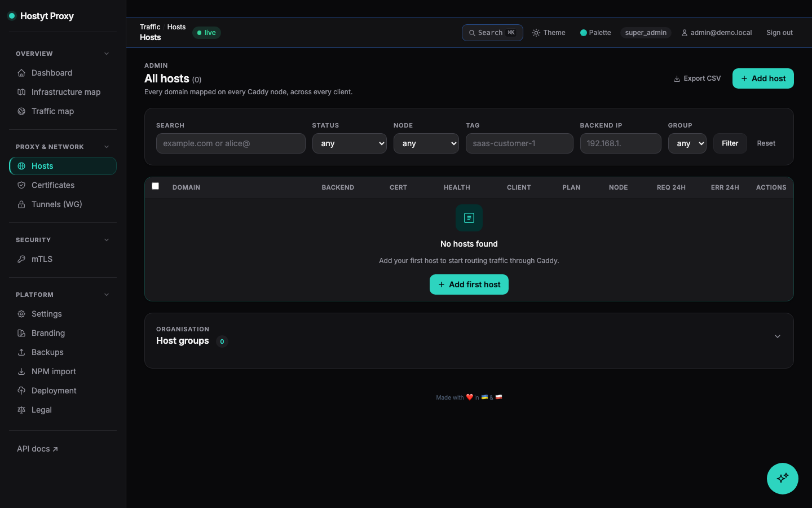Image resolution: width=812 pixels, height=508 pixels.
Task: Expand the Host groups panel chevron
Action: click(x=778, y=336)
